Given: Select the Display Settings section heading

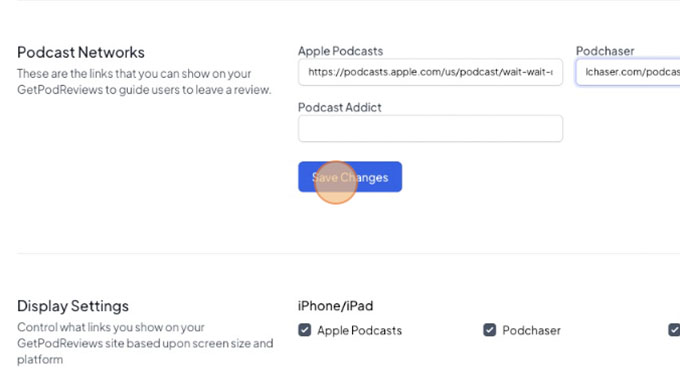Looking at the screenshot, I should 73,306.
